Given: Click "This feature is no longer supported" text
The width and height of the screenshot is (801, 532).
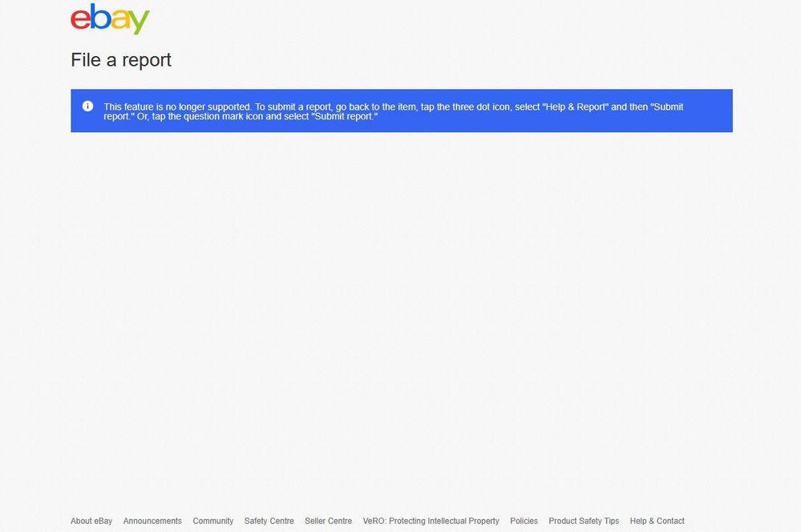Looking at the screenshot, I should pyautogui.click(x=177, y=107).
